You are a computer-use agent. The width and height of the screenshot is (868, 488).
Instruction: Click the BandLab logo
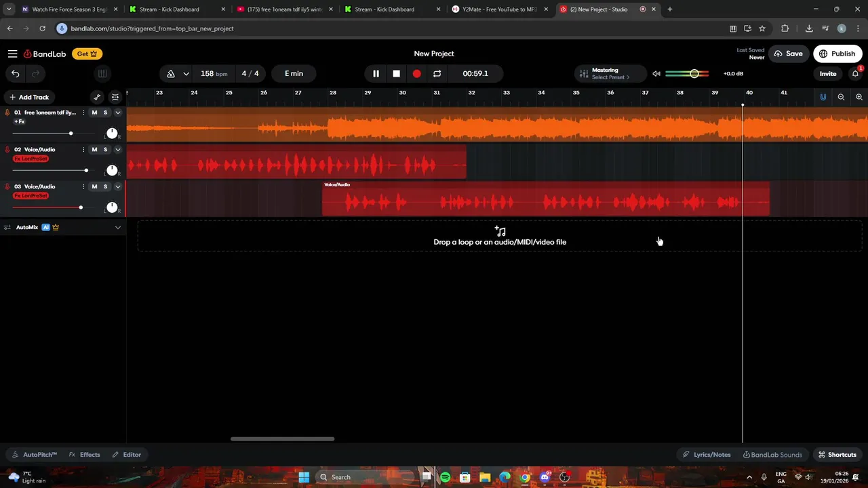45,54
